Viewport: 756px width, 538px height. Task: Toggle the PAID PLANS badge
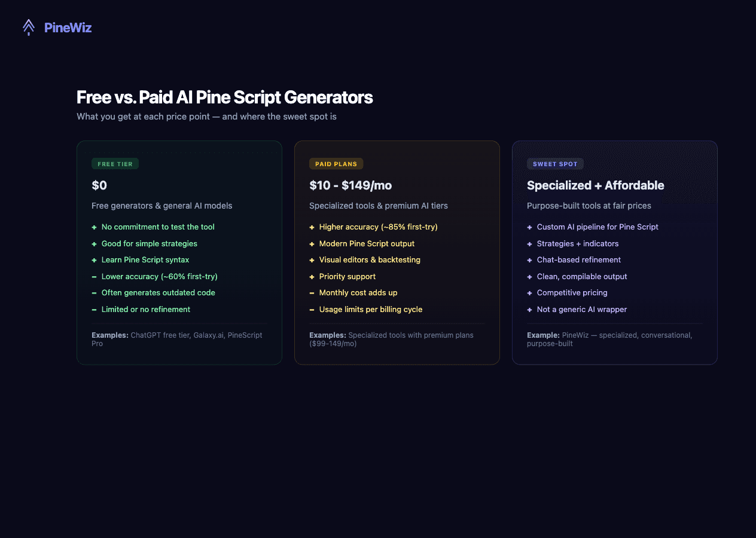tap(336, 163)
